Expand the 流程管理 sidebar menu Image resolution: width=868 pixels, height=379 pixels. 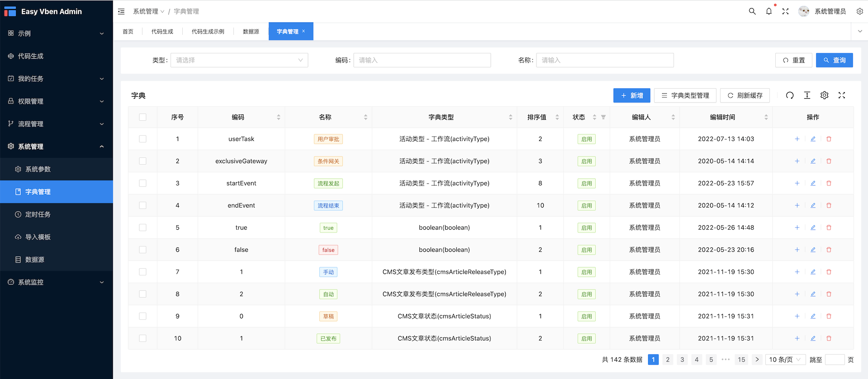pos(57,124)
